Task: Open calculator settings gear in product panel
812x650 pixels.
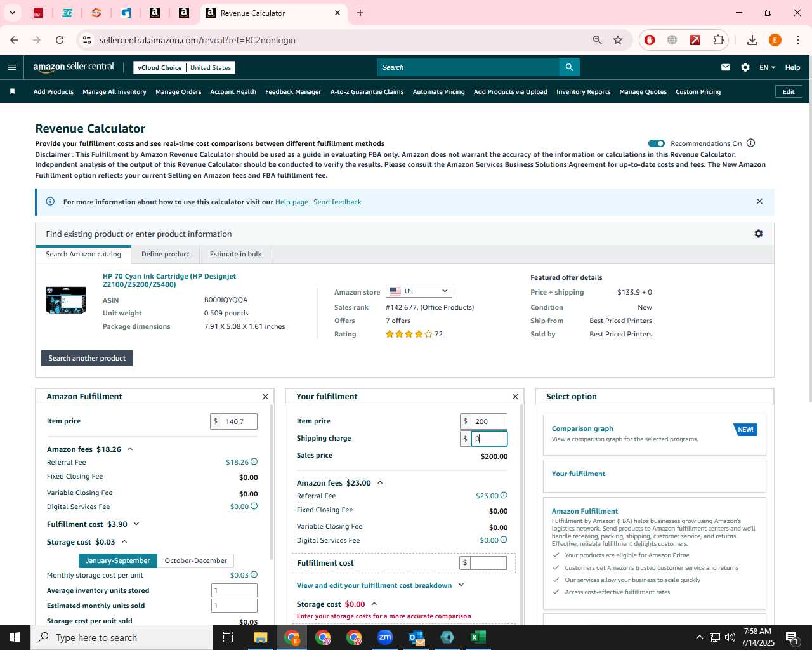Action: (x=758, y=234)
